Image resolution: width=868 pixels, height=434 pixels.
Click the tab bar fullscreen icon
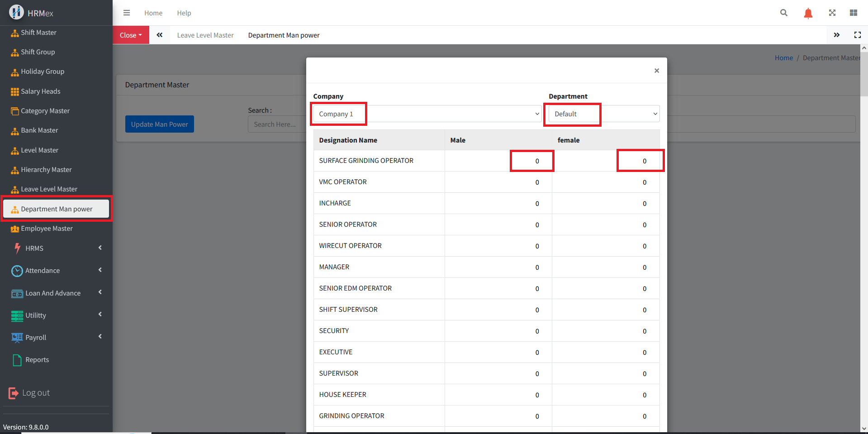[857, 35]
